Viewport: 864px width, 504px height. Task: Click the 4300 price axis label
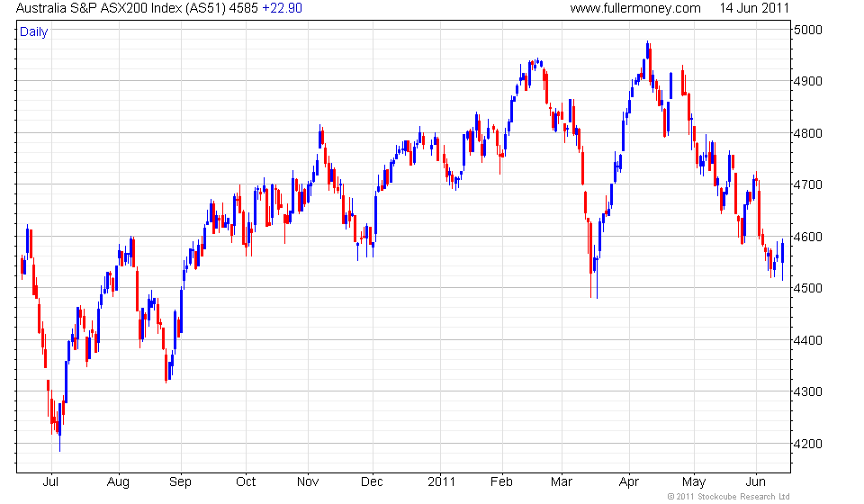[x=808, y=391]
